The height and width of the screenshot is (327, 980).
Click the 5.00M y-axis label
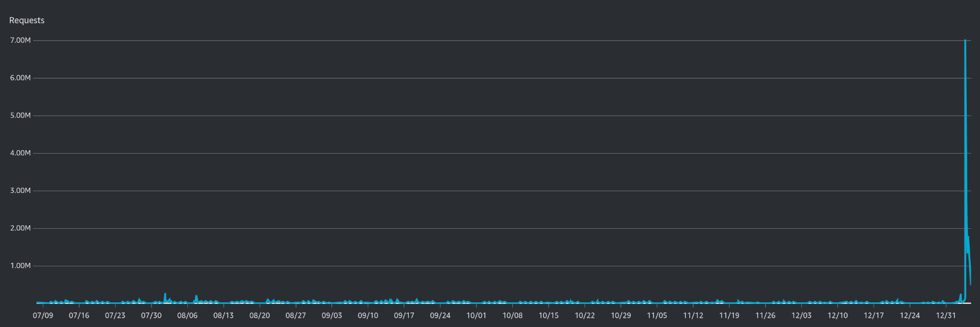coord(20,116)
